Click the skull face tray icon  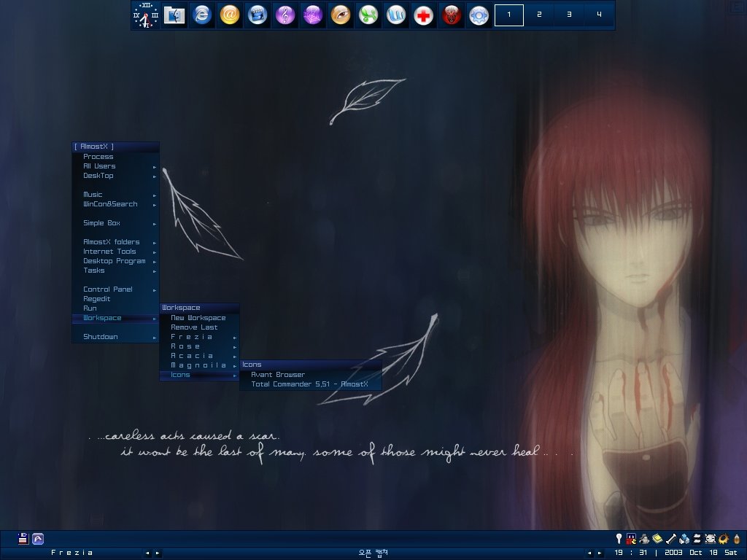click(710, 539)
